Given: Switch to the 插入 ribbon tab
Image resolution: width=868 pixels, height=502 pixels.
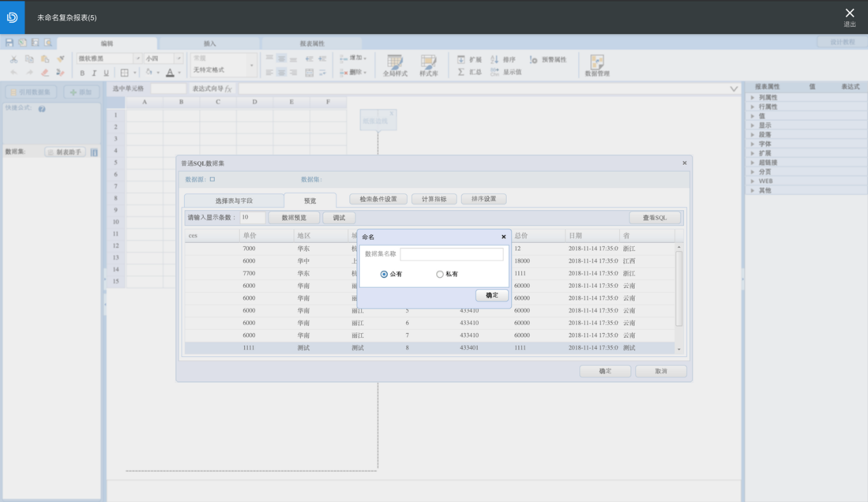Looking at the screenshot, I should [x=210, y=43].
